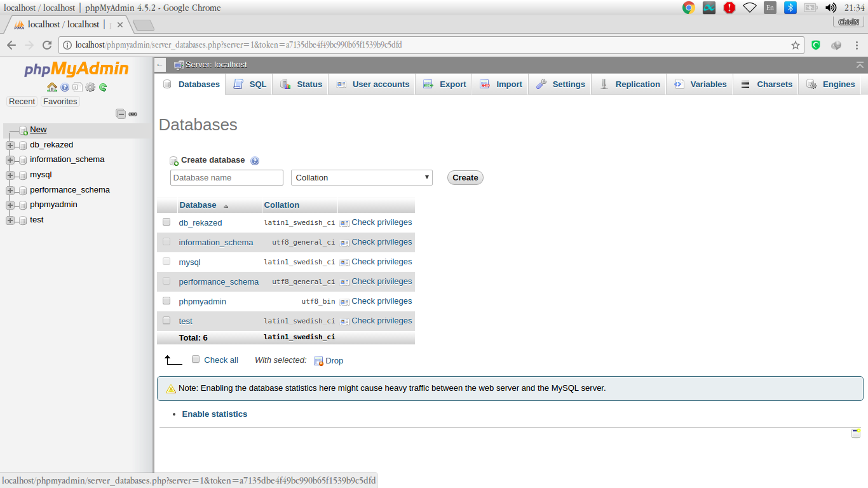This screenshot has width=868, height=488.
Task: Click the console toggle icon at bottom right
Action: tap(856, 433)
